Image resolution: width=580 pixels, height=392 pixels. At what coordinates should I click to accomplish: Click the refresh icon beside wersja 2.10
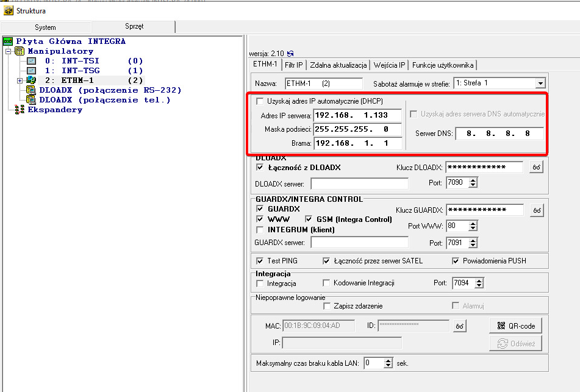pyautogui.click(x=290, y=54)
